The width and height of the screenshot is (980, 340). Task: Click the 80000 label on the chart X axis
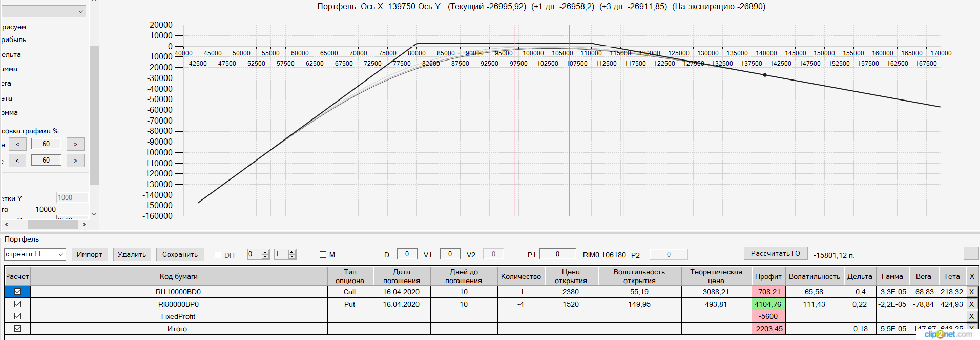coord(416,53)
